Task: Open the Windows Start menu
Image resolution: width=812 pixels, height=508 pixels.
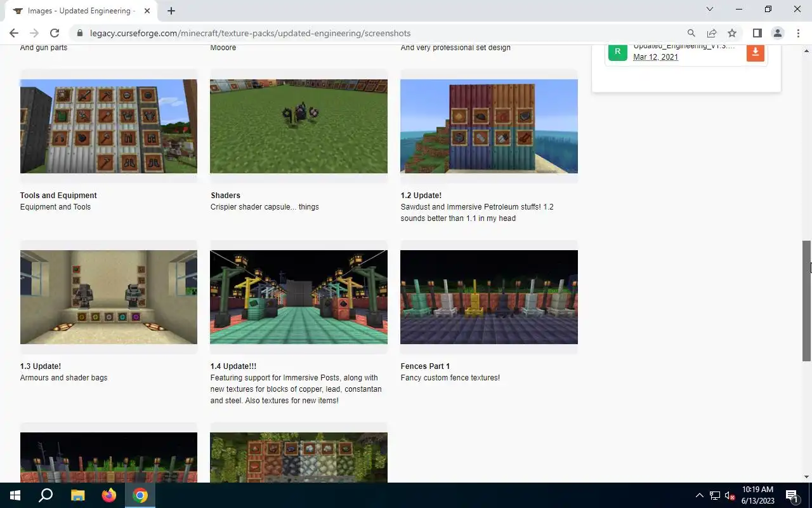Action: pyautogui.click(x=15, y=495)
